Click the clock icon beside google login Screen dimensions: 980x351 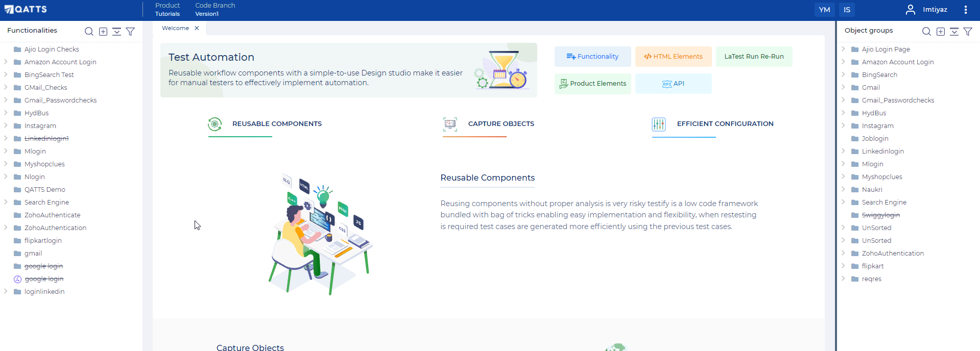point(17,279)
